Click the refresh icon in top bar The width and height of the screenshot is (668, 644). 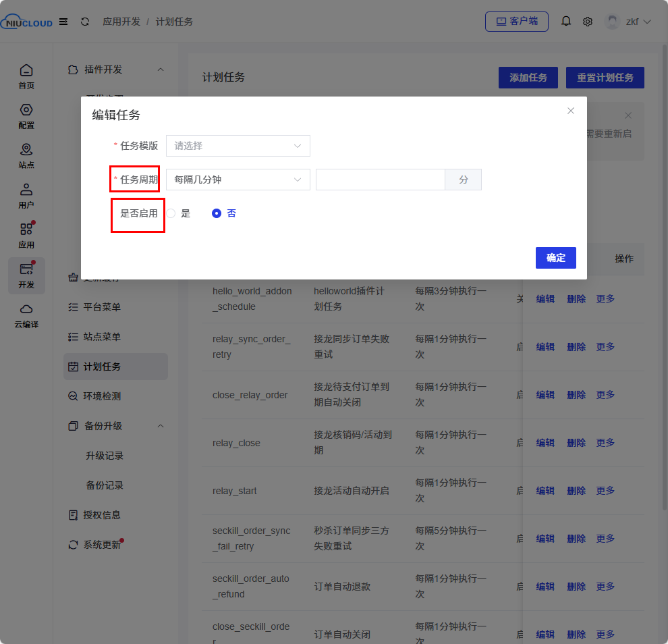(x=85, y=22)
